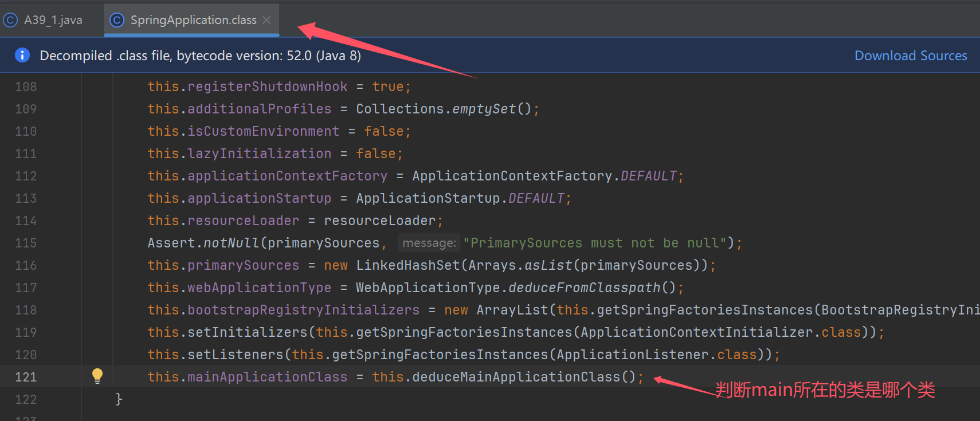980x421 pixels.
Task: Click 'Decompiled .class file' banner text
Action: point(200,56)
